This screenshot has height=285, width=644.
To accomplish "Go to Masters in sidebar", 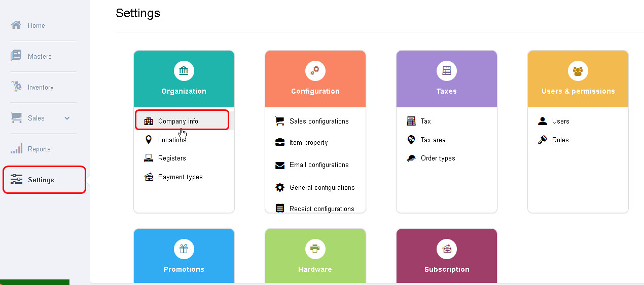I will pos(40,56).
